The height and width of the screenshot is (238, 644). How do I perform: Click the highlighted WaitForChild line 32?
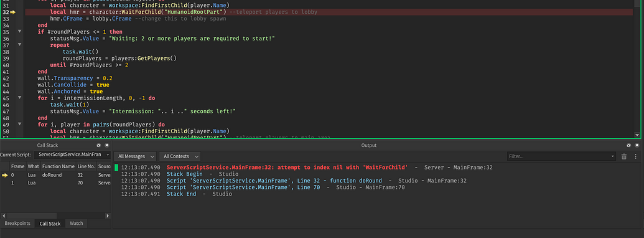[x=329, y=12]
